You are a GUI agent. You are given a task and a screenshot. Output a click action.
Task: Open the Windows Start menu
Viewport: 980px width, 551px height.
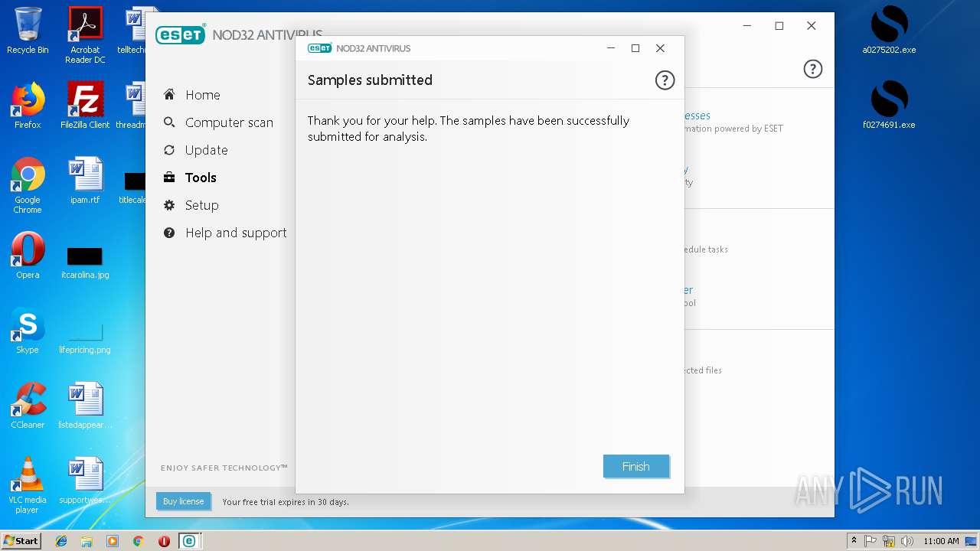tap(21, 541)
